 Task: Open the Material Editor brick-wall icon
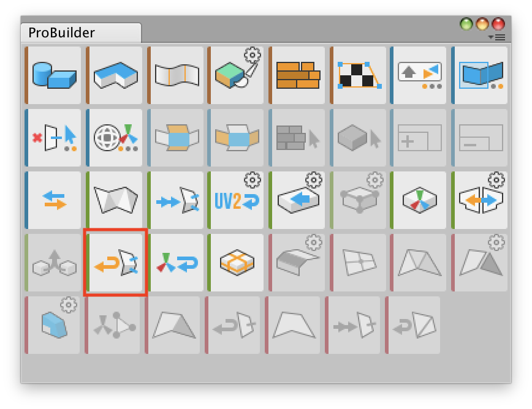[297, 75]
